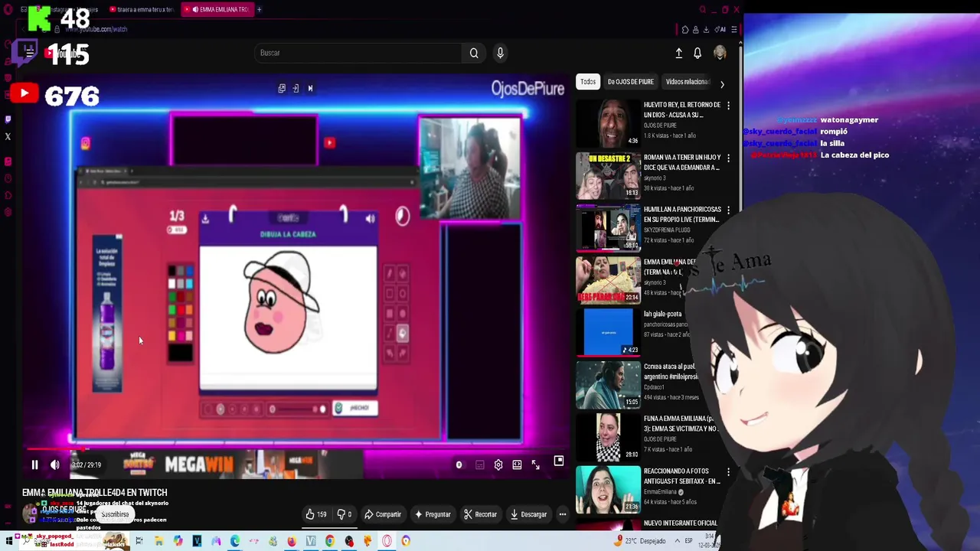Click the copy icon above the video
The height and width of the screenshot is (551, 980).
pos(282,89)
